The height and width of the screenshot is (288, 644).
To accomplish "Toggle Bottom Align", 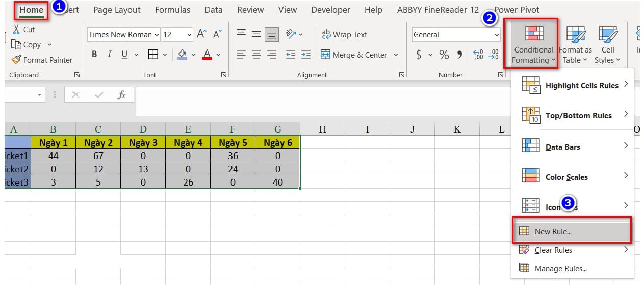I will click(x=272, y=34).
